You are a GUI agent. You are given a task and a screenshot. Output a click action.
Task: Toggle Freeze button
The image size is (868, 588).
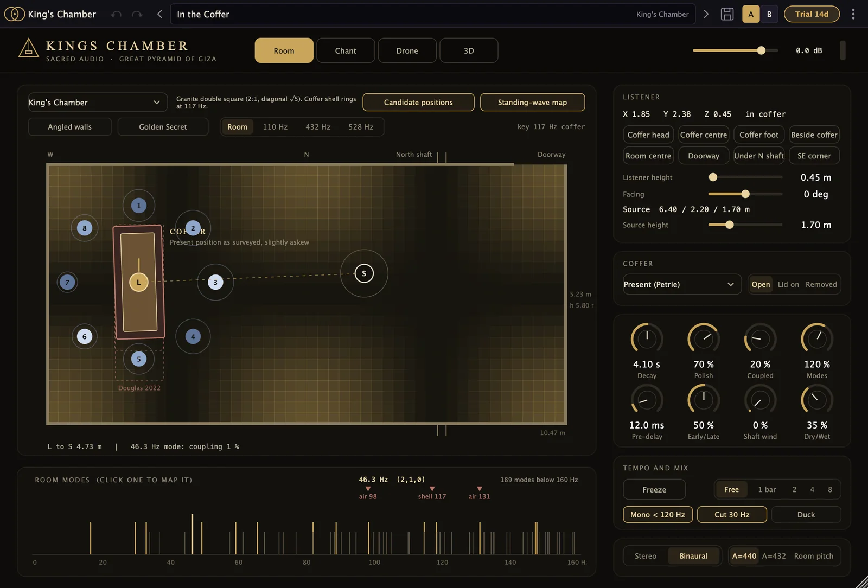[654, 490]
